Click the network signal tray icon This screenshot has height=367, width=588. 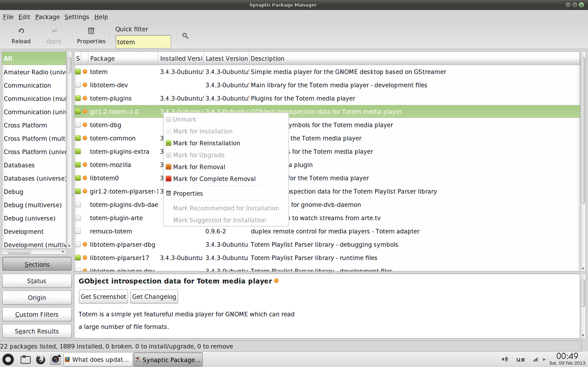coord(535,359)
